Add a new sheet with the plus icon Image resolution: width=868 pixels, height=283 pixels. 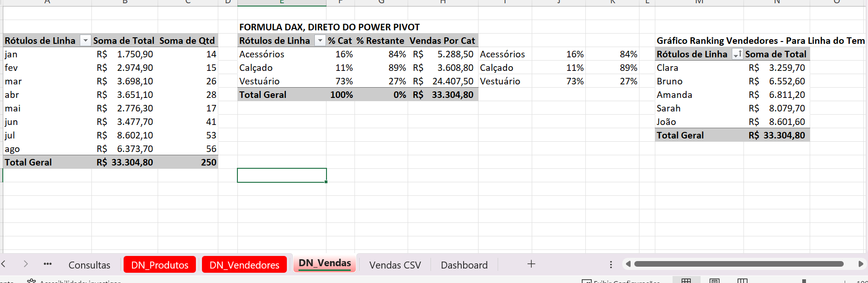point(531,264)
